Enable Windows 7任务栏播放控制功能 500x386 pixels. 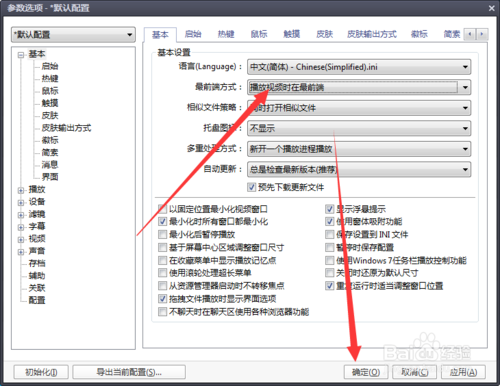pos(329,260)
